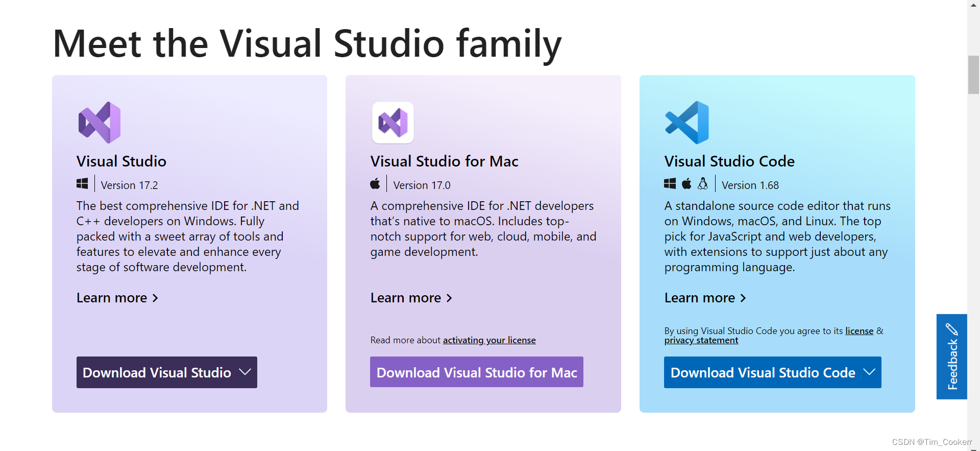
Task: Open the privacy statement link
Action: pos(701,340)
